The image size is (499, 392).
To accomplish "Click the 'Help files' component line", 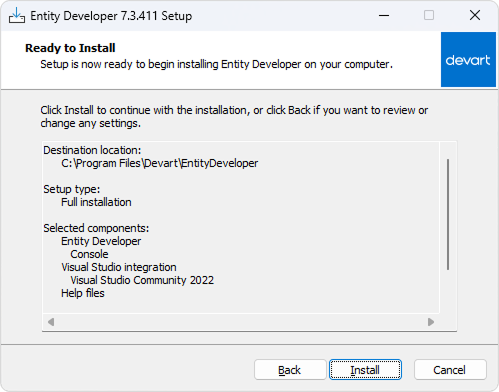I will pos(83,293).
